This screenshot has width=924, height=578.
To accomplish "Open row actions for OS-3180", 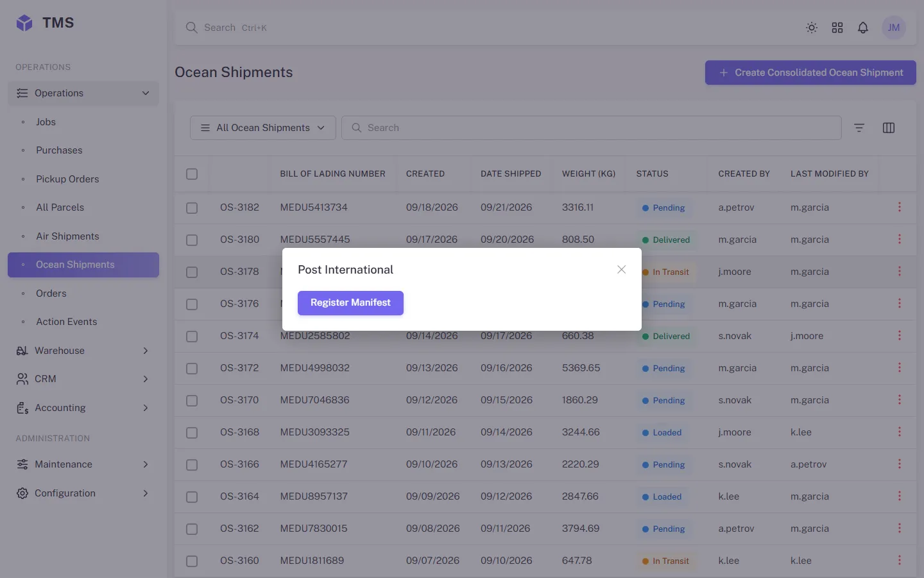I will 900,239.
